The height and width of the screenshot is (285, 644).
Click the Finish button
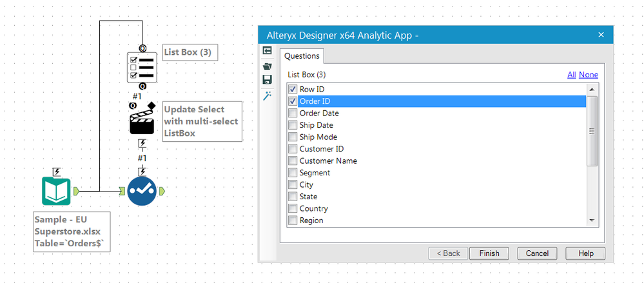pyautogui.click(x=489, y=253)
